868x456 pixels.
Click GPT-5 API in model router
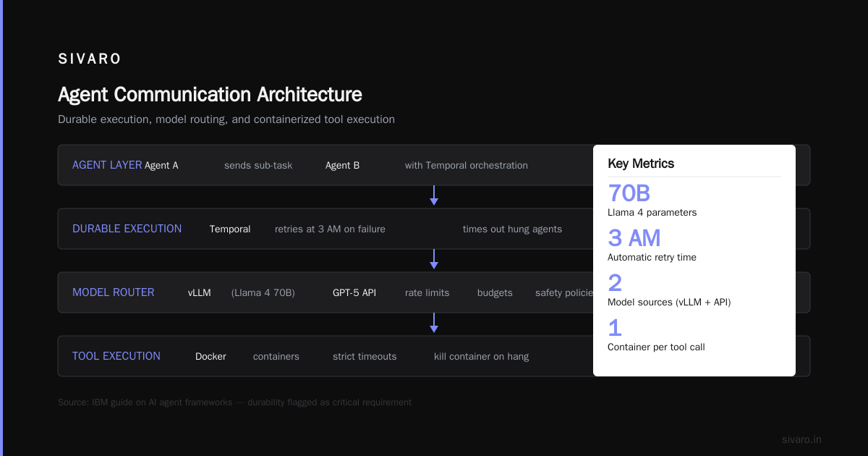[354, 292]
